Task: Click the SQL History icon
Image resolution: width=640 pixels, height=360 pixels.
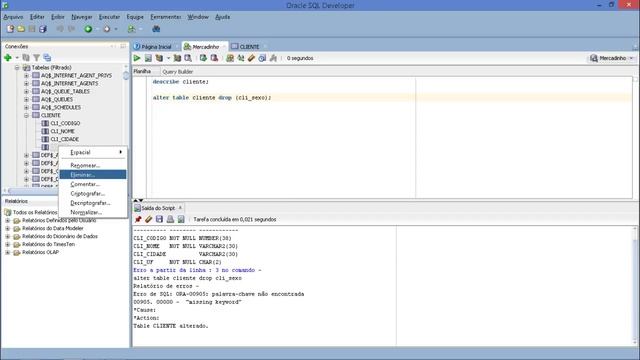Action: (x=262, y=58)
